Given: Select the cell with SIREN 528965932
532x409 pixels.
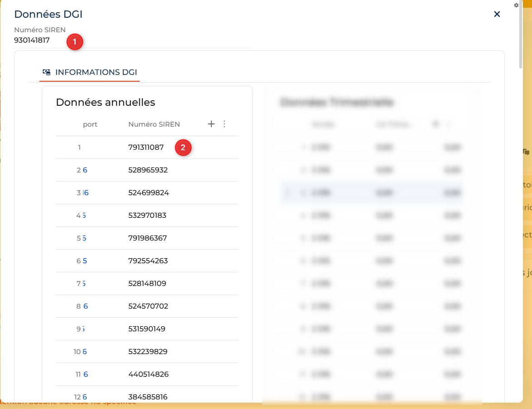Looking at the screenshot, I should (x=148, y=170).
